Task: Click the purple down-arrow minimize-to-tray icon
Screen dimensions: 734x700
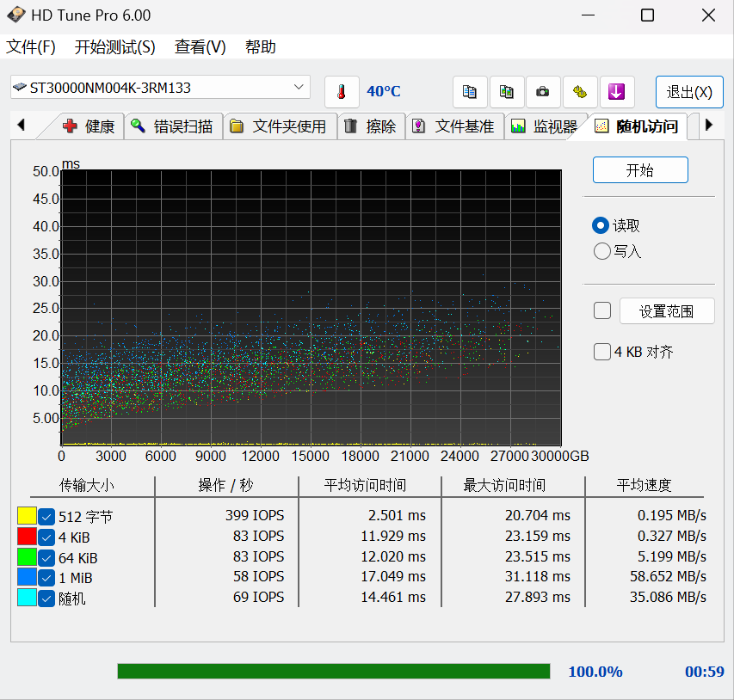Action: coord(616,92)
